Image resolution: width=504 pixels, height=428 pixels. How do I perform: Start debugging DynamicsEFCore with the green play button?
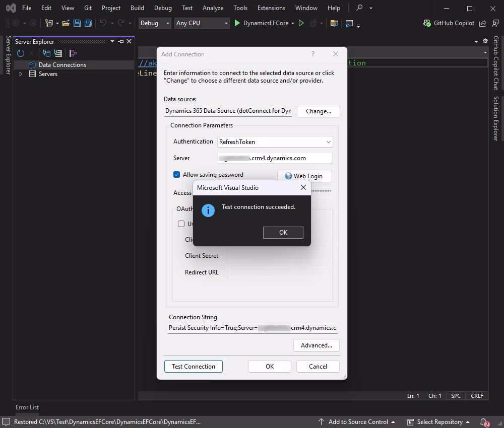click(x=237, y=23)
